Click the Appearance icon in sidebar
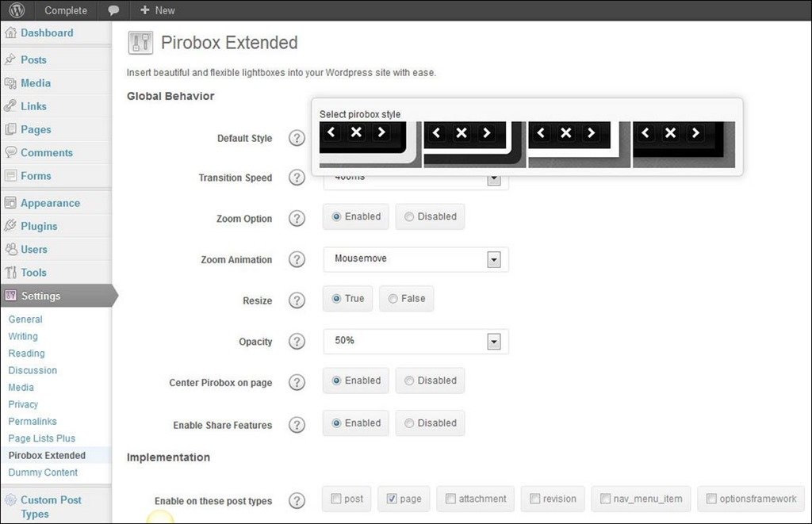 (x=10, y=202)
